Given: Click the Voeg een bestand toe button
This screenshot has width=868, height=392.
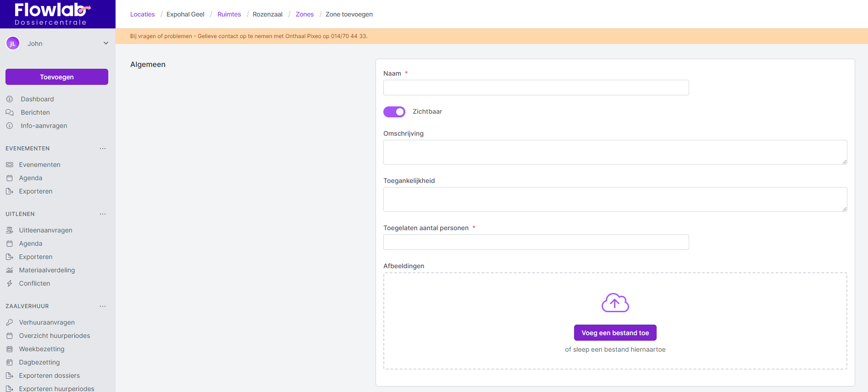Looking at the screenshot, I should (x=615, y=333).
